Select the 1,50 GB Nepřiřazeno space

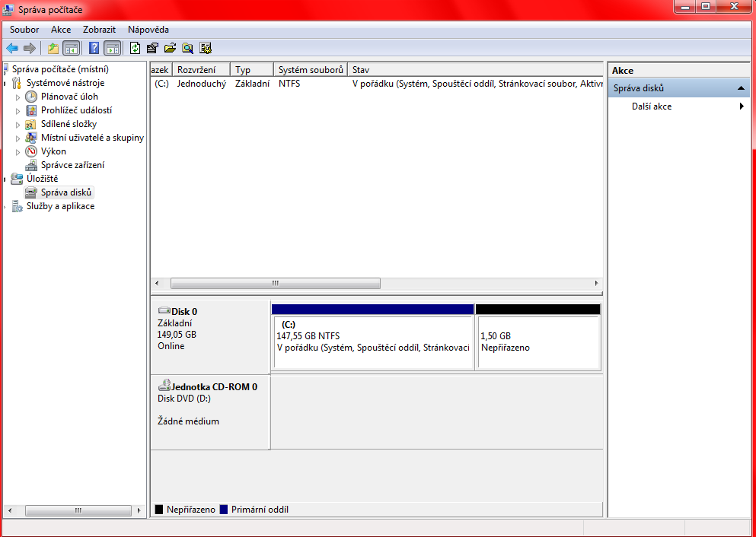(x=538, y=336)
